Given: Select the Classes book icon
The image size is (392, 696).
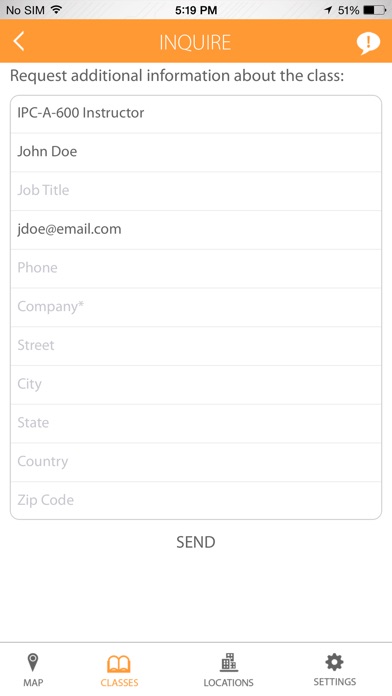Looking at the screenshot, I should (x=119, y=664).
